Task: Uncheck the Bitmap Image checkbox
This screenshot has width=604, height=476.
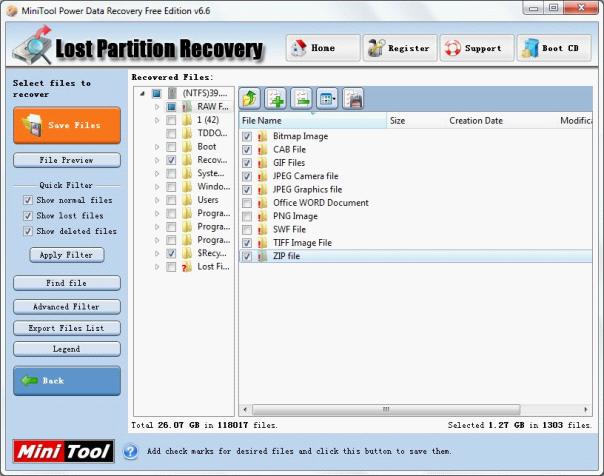Action: tap(247, 137)
